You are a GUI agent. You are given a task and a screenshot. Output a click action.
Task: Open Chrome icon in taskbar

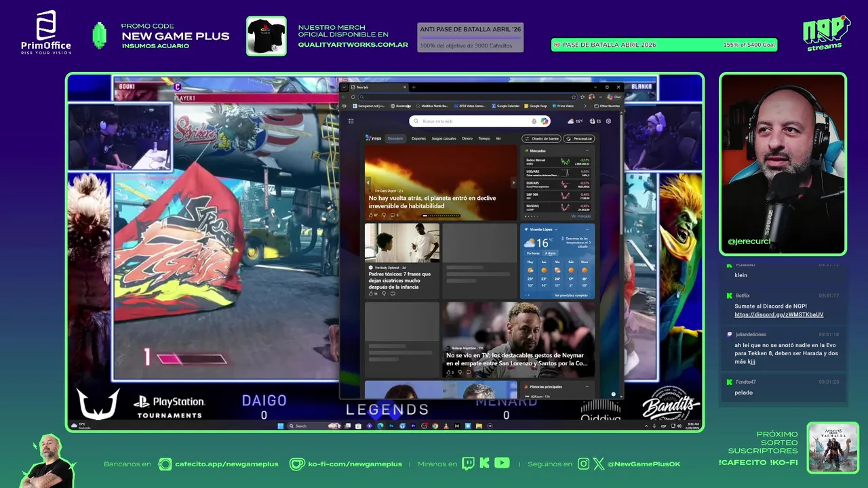435,426
